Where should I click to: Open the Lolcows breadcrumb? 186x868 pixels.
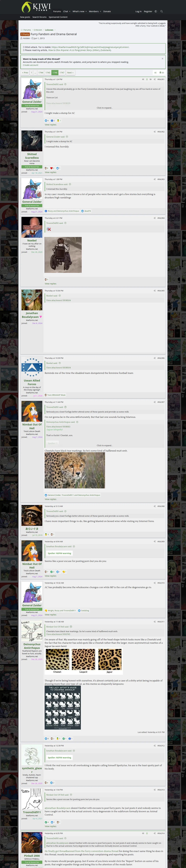[x=49, y=30]
